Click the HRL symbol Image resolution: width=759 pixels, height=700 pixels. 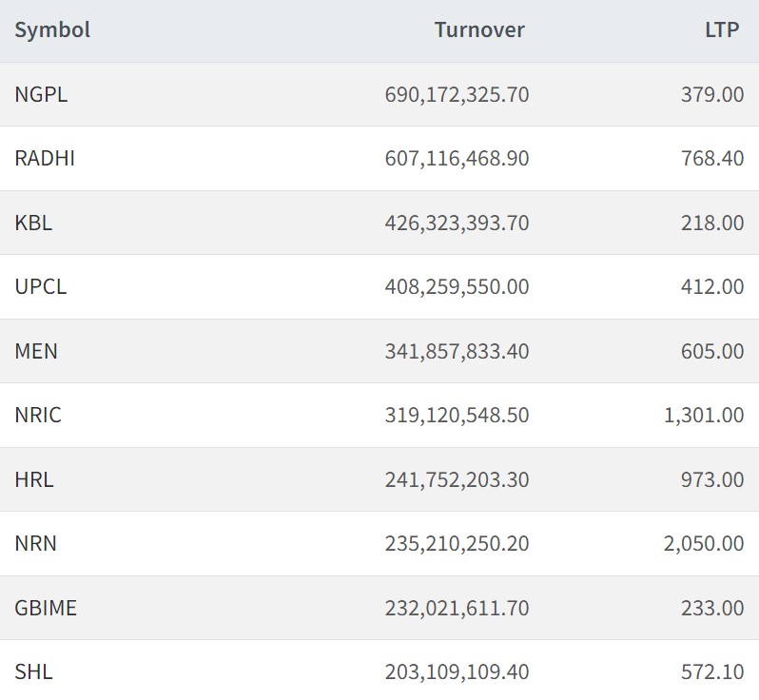(34, 479)
